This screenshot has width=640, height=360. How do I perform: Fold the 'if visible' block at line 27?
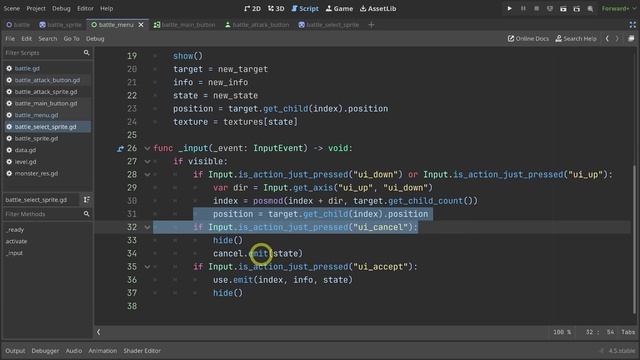[x=147, y=162]
